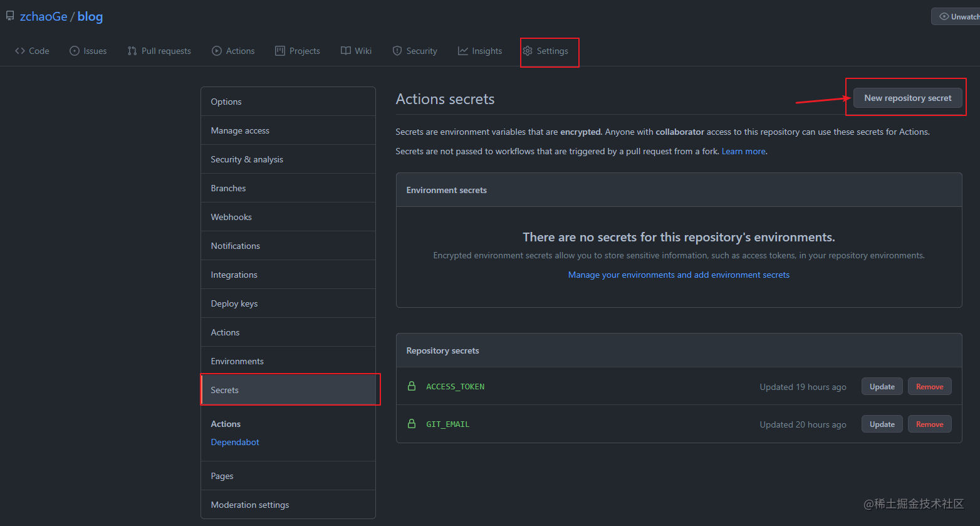The image size is (980, 526).
Task: Click the Settings gear icon
Action: pyautogui.click(x=528, y=51)
